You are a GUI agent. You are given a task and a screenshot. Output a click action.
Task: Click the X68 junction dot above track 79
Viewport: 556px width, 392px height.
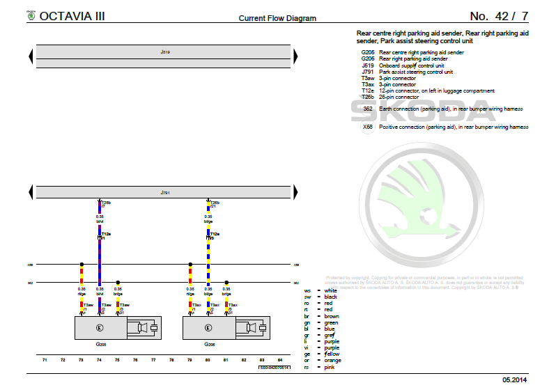click(190, 265)
